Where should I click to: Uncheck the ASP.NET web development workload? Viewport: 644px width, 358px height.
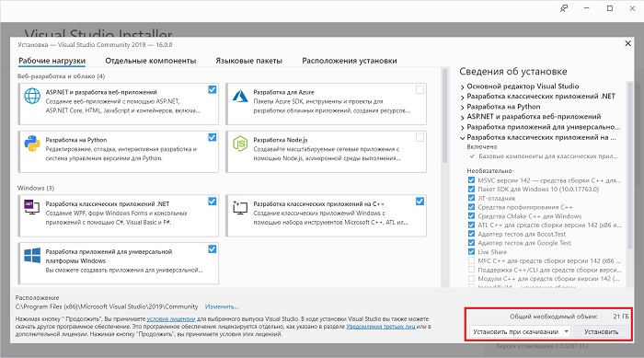point(212,89)
